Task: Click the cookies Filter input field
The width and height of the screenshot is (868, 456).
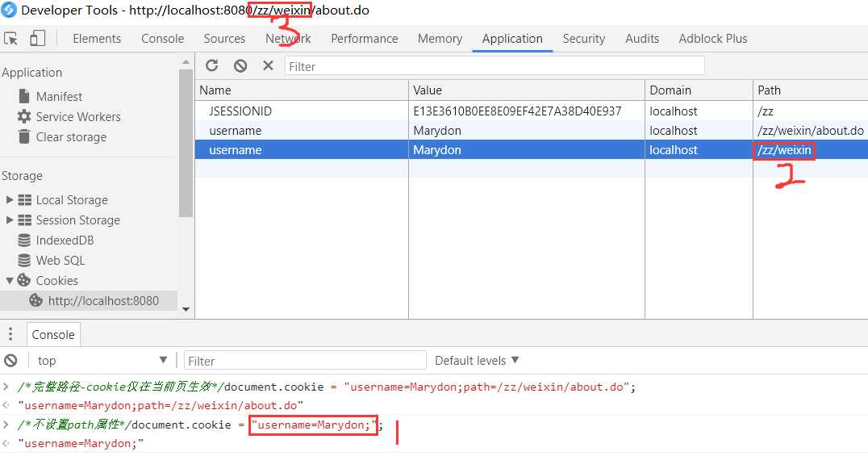Action: point(495,66)
